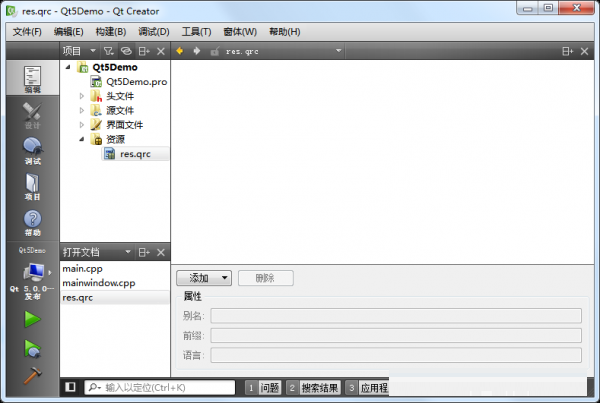Expand the header files folder
This screenshot has height=403, width=600.
click(x=82, y=96)
